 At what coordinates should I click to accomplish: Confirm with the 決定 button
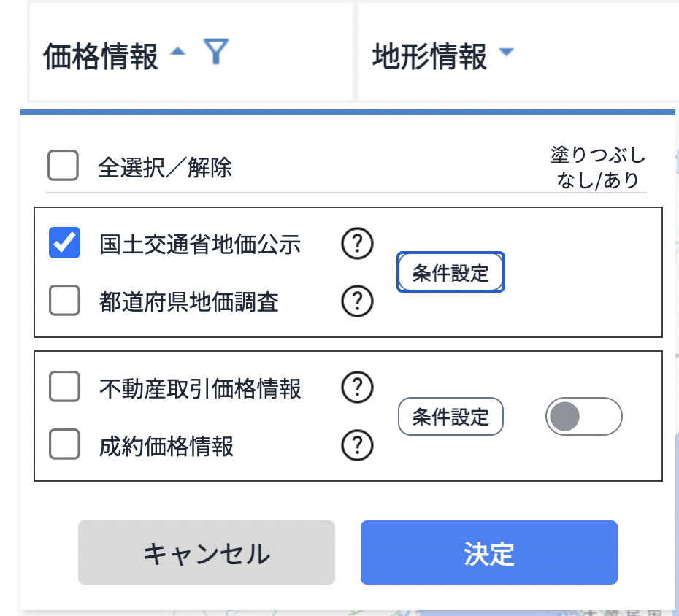(488, 553)
